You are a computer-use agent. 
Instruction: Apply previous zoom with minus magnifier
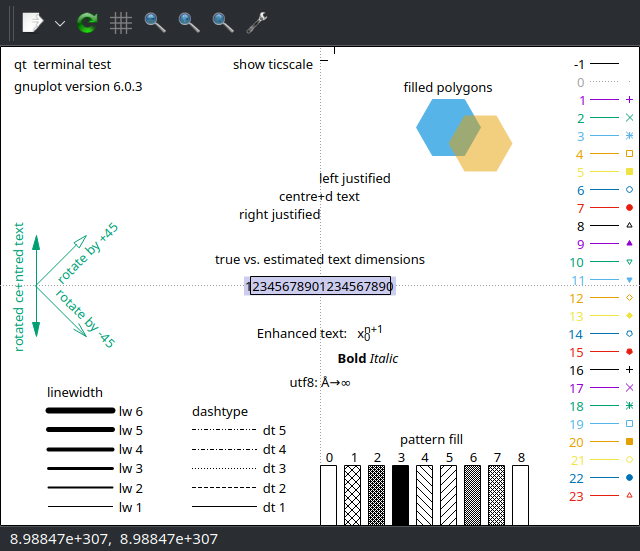click(155, 22)
